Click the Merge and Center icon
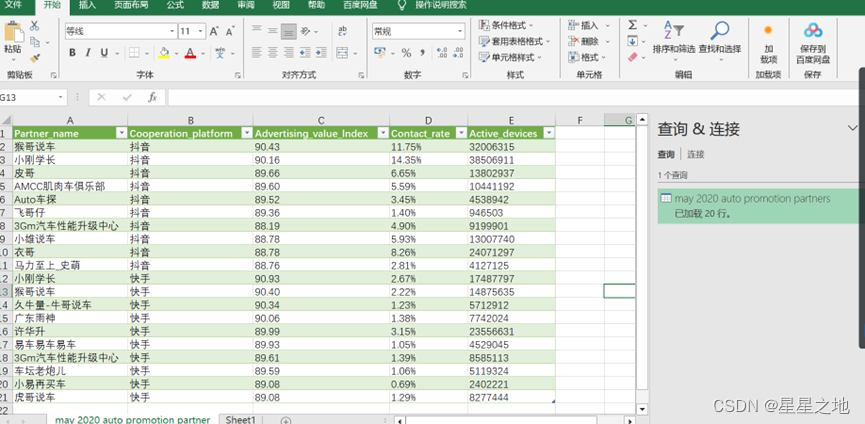The height and width of the screenshot is (424, 865). (343, 53)
